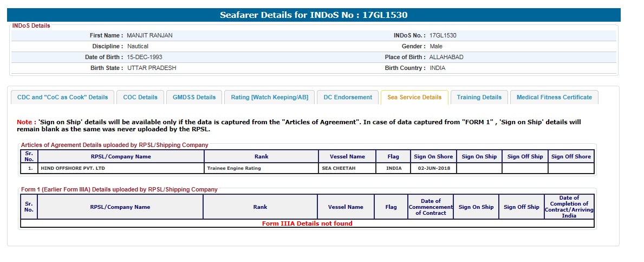The width and height of the screenshot is (644, 262).
Task: Click the first name value MANJIT RANJAN
Action: [x=149, y=35]
